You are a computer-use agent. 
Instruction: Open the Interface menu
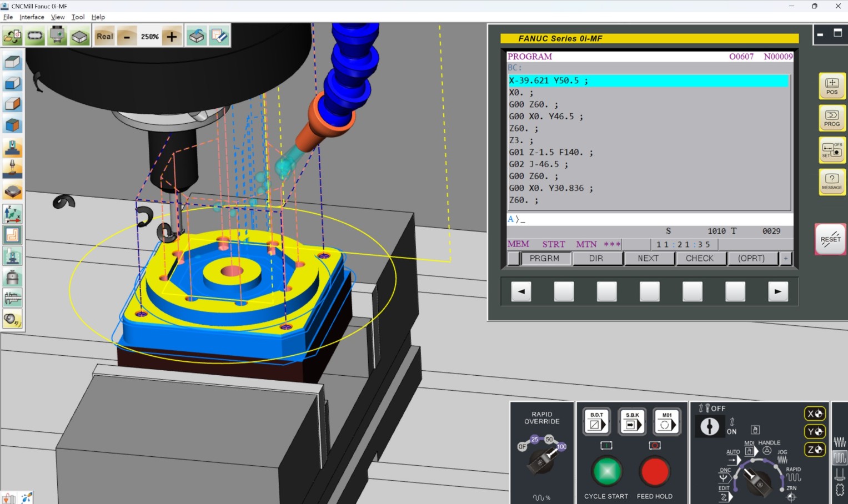(x=32, y=17)
